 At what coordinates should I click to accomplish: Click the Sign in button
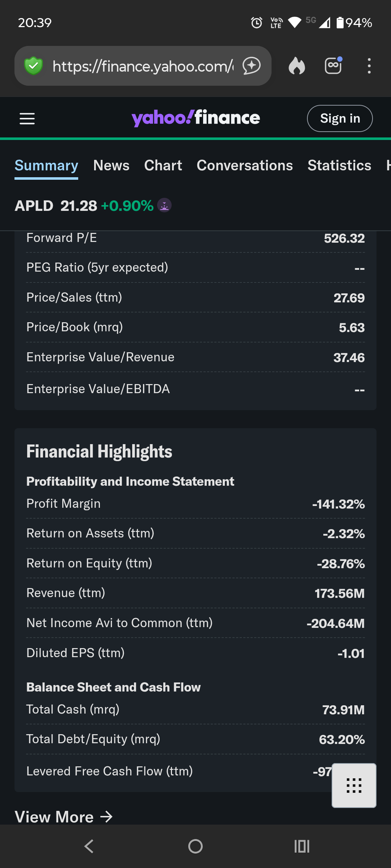point(340,118)
